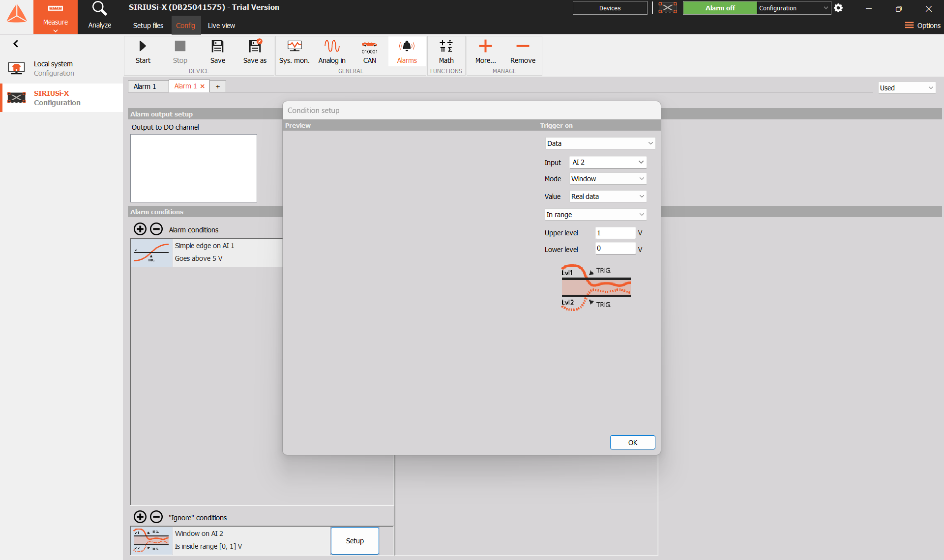
Task: Remove alarm condition with minus icon
Action: coord(156,229)
